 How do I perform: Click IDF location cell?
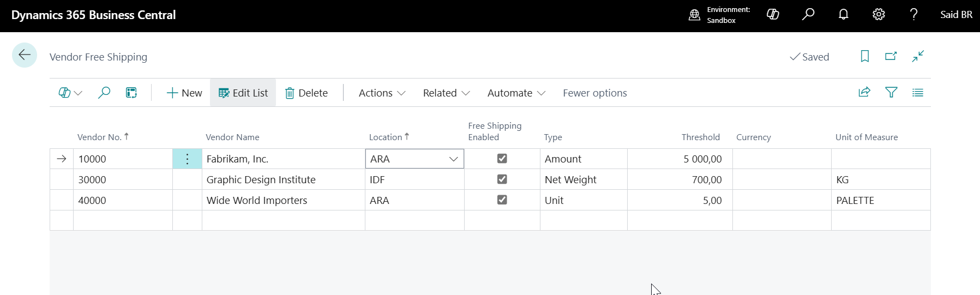pyautogui.click(x=414, y=179)
